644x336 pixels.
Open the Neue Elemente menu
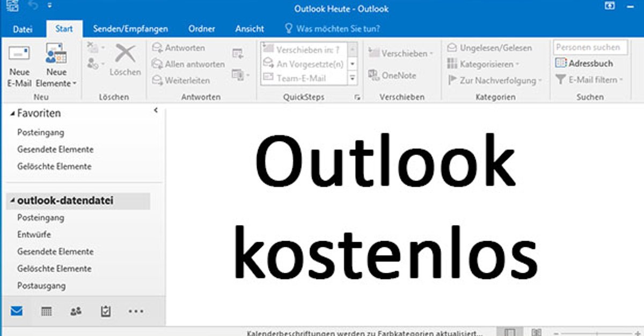click(x=56, y=66)
